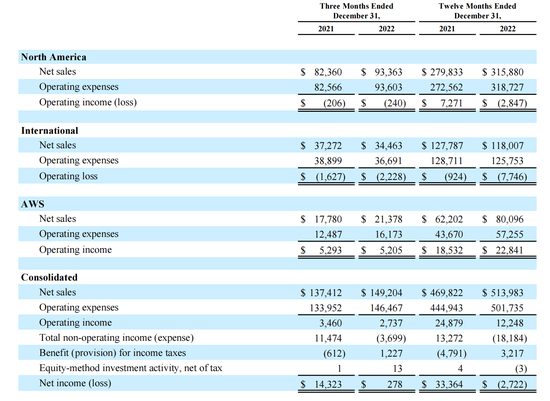The width and height of the screenshot is (550, 401).
Task: Select International net sales value 118,007
Action: tap(507, 146)
